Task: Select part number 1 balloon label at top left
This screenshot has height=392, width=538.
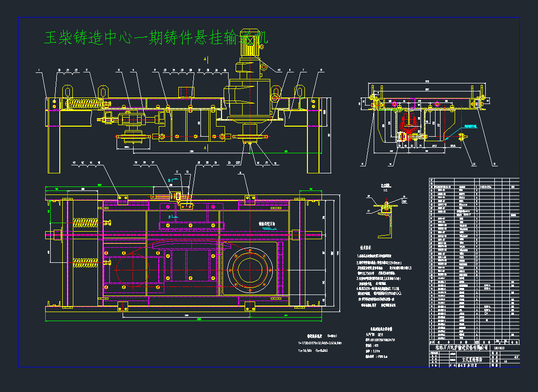Action: (39, 70)
